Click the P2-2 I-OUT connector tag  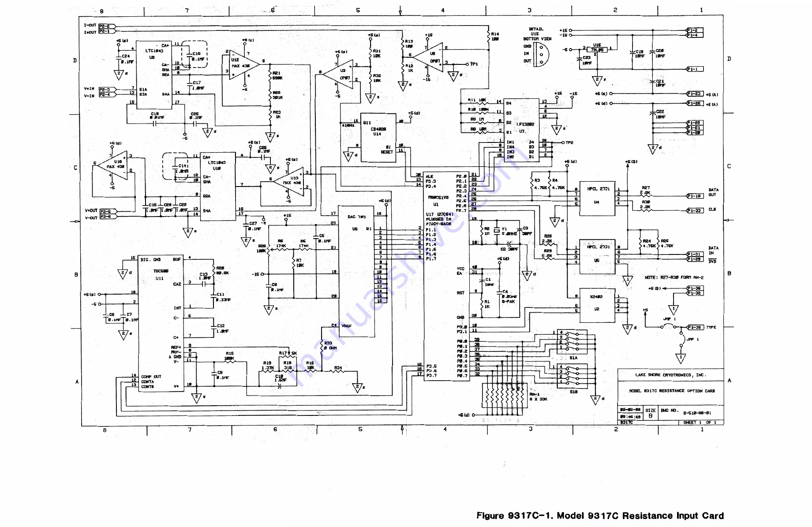(x=107, y=26)
